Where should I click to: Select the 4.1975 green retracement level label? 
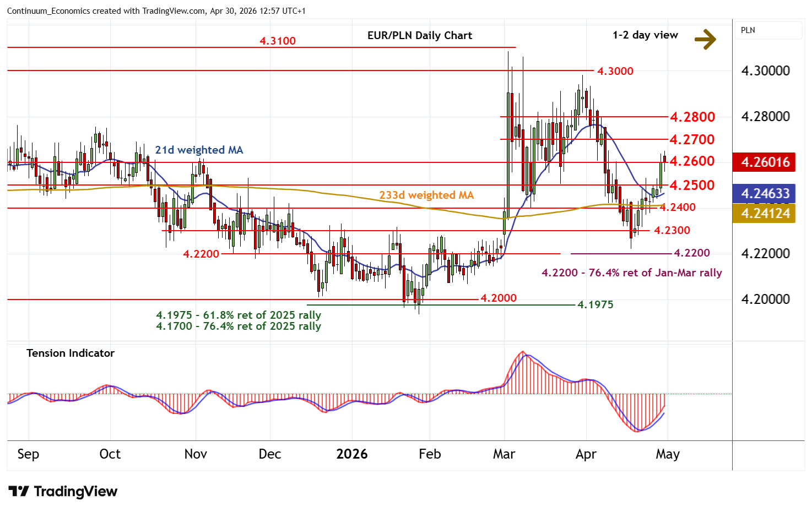point(595,304)
